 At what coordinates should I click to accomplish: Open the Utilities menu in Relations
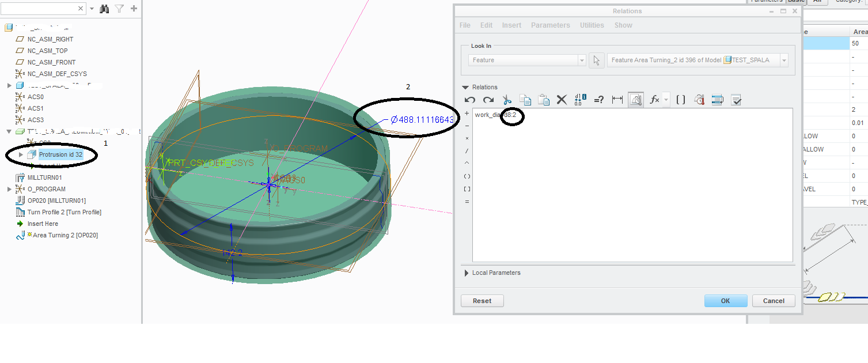tap(592, 25)
